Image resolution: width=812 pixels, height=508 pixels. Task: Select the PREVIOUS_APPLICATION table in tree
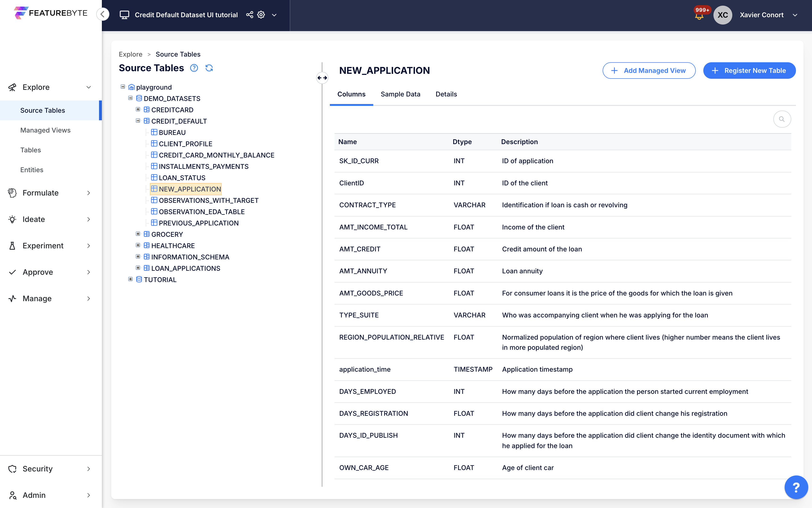tap(199, 223)
